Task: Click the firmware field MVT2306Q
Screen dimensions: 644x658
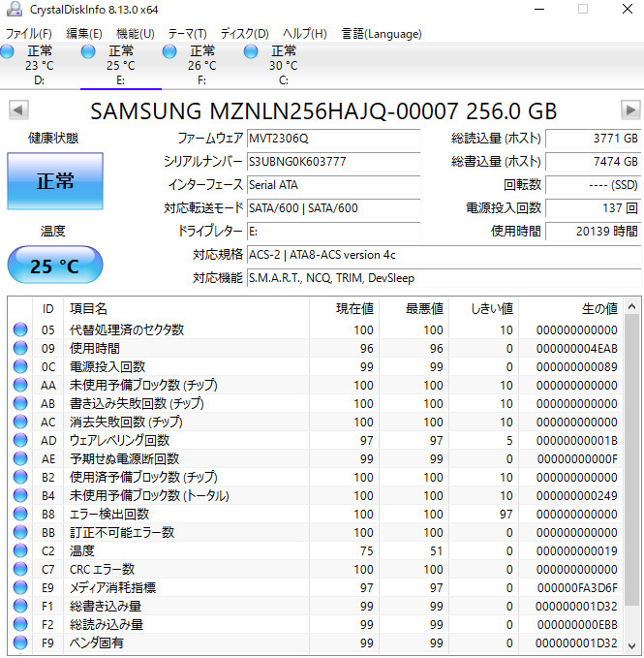Action: [333, 139]
